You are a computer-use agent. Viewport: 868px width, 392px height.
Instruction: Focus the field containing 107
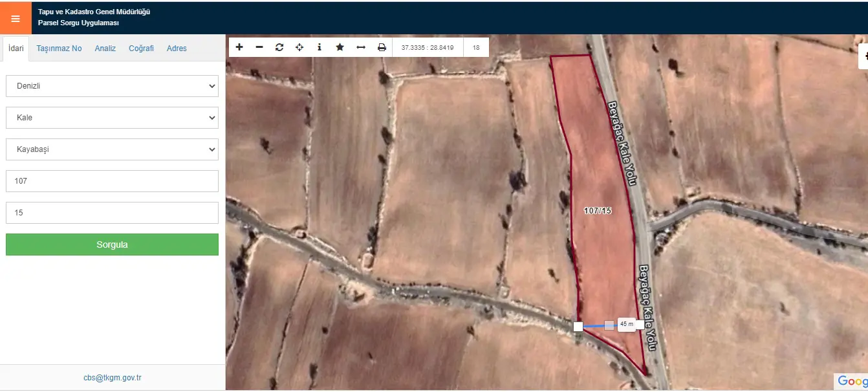point(112,181)
